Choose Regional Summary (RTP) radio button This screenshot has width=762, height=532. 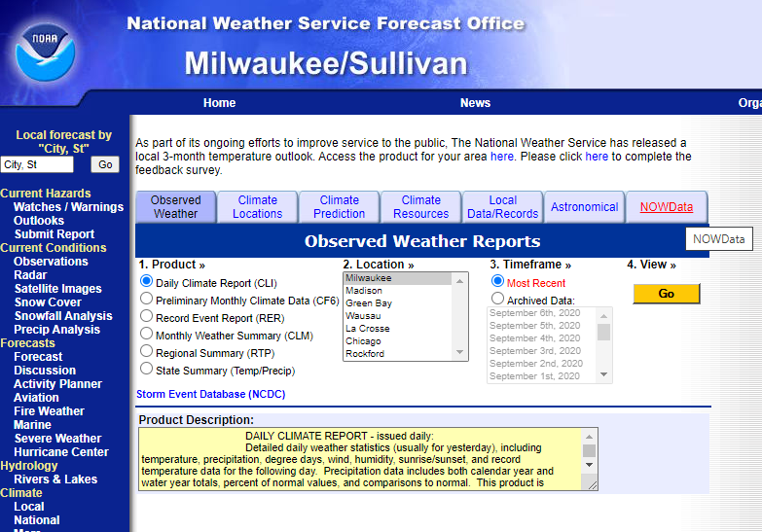[x=146, y=351]
